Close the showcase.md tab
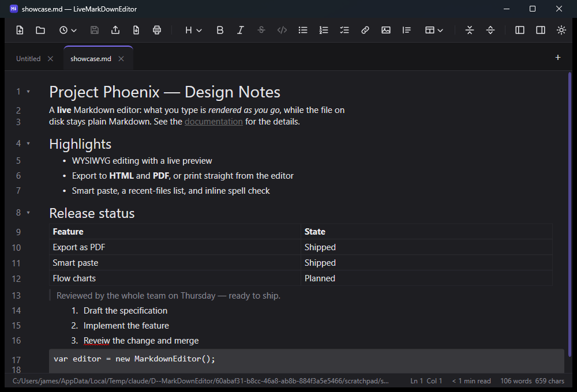 [x=121, y=59]
